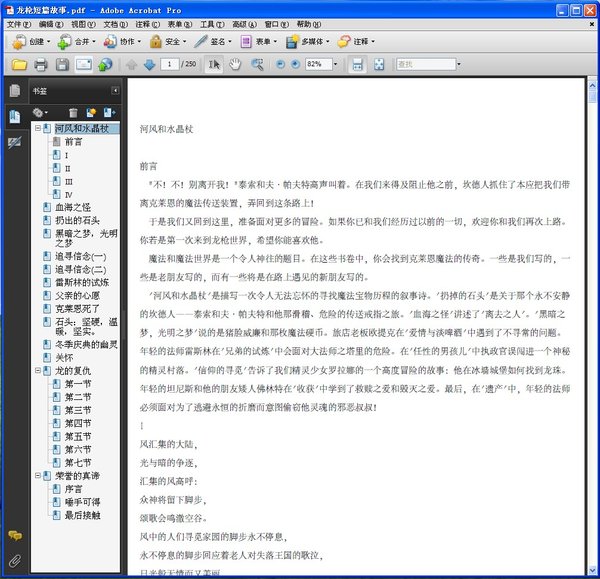Open the find options dropdown arrow
600x579 pixels.
[x=459, y=64]
